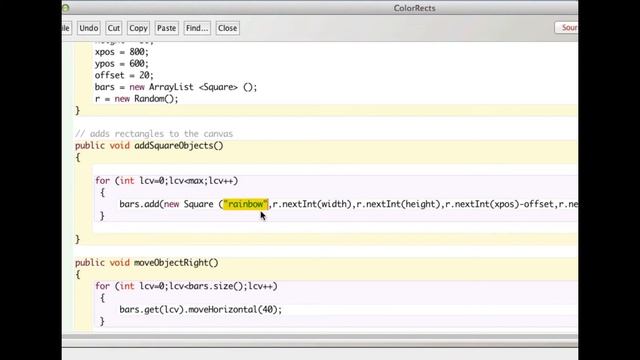Click the method name addSquareObjects()
Viewport: 640px width, 360px height.
tap(179, 146)
